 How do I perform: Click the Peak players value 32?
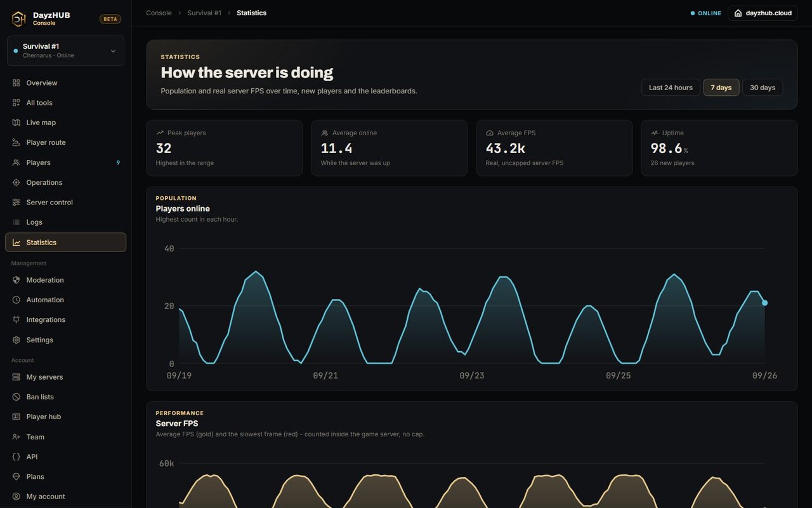(x=164, y=148)
